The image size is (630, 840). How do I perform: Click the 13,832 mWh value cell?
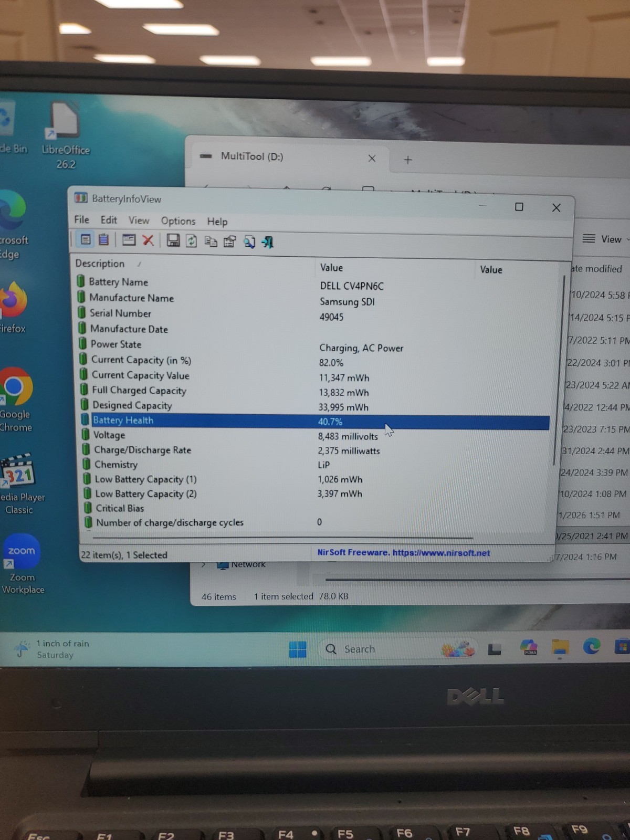(x=344, y=393)
